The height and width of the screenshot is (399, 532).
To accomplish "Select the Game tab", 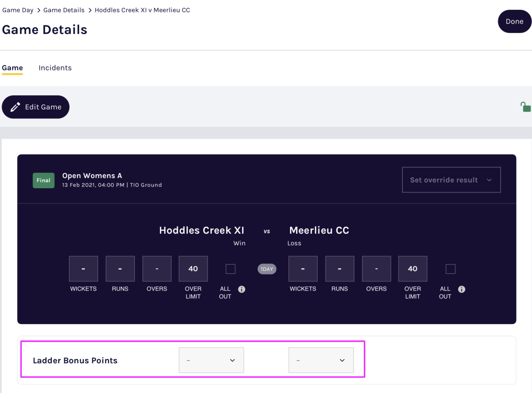I will tap(12, 68).
